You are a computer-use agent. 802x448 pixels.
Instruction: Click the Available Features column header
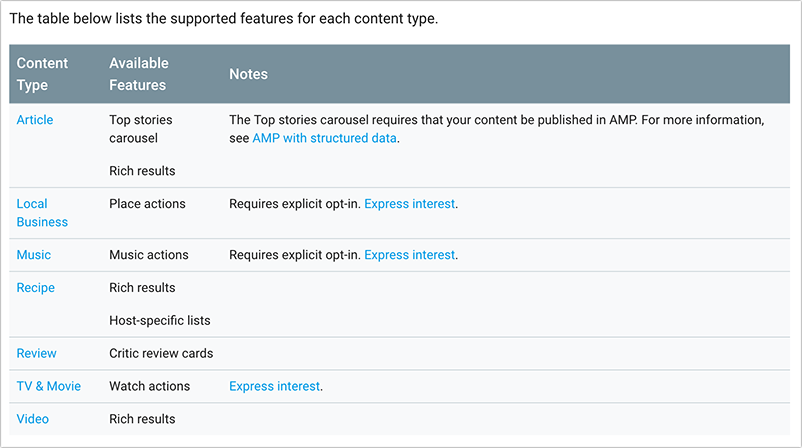pos(138,74)
